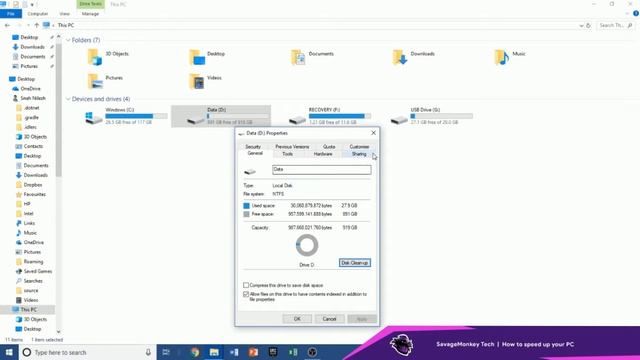640x360 pixels.
Task: Open Explorer help question mark icon
Action: click(636, 13)
